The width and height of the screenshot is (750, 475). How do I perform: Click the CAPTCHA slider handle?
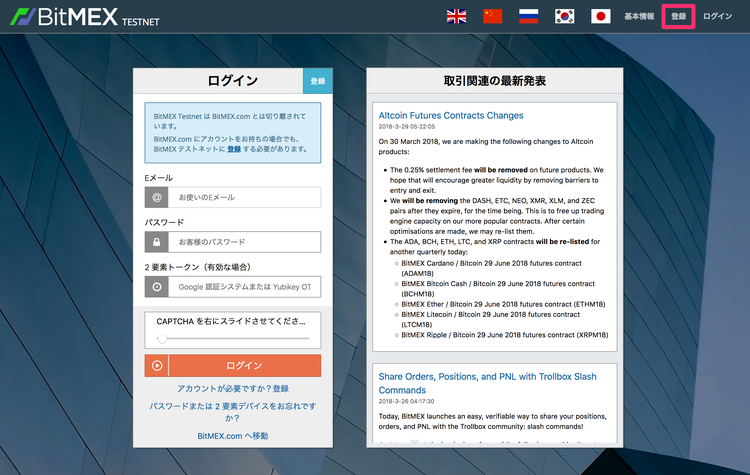click(x=162, y=339)
